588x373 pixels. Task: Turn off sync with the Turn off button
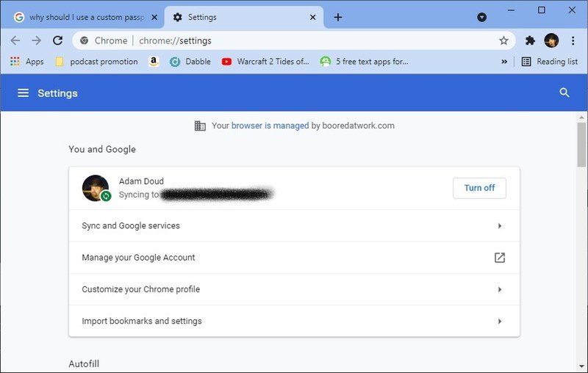[x=479, y=188]
